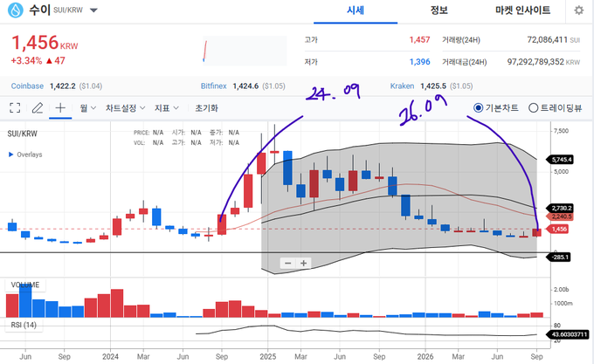This screenshot has width=594, height=364.
Task: Switch to the 정보 tab
Action: [x=439, y=10]
